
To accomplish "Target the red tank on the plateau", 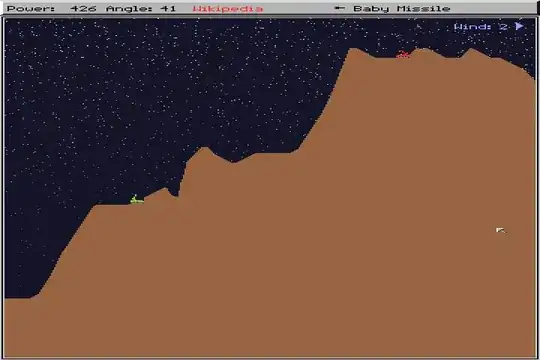I will (403, 54).
